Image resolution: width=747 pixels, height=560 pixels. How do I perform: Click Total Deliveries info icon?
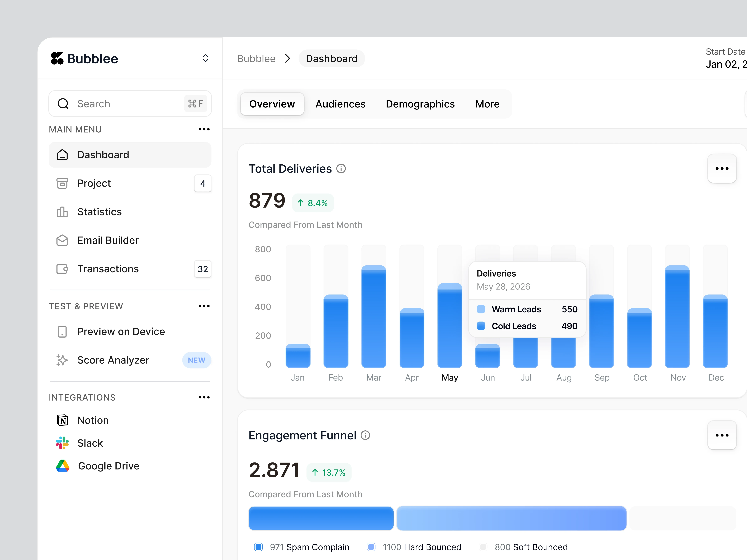[341, 168]
